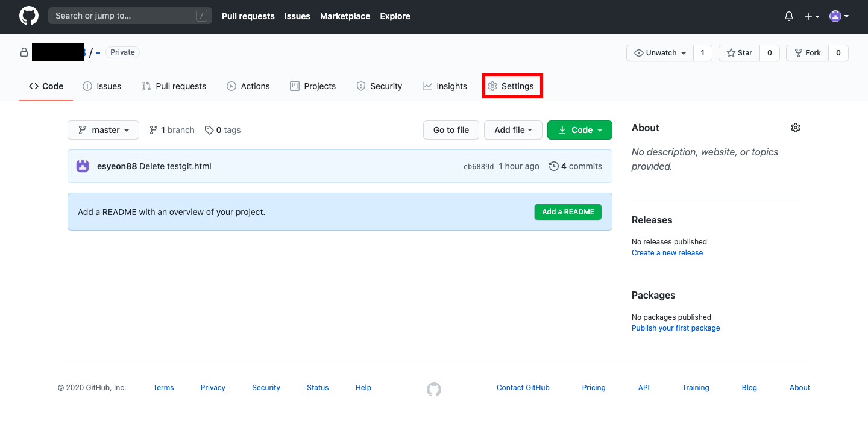Select the Pull requests repository tab

(x=174, y=86)
